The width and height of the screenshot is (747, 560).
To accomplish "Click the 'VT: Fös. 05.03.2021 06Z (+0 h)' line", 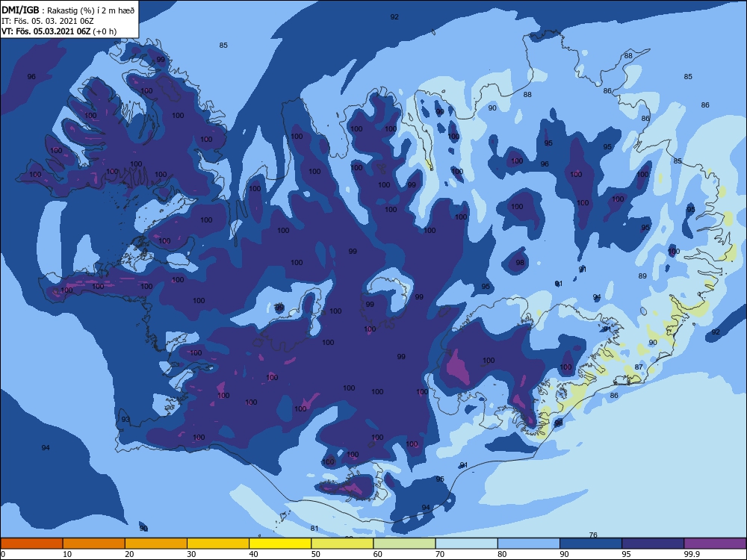I will 59,31.
